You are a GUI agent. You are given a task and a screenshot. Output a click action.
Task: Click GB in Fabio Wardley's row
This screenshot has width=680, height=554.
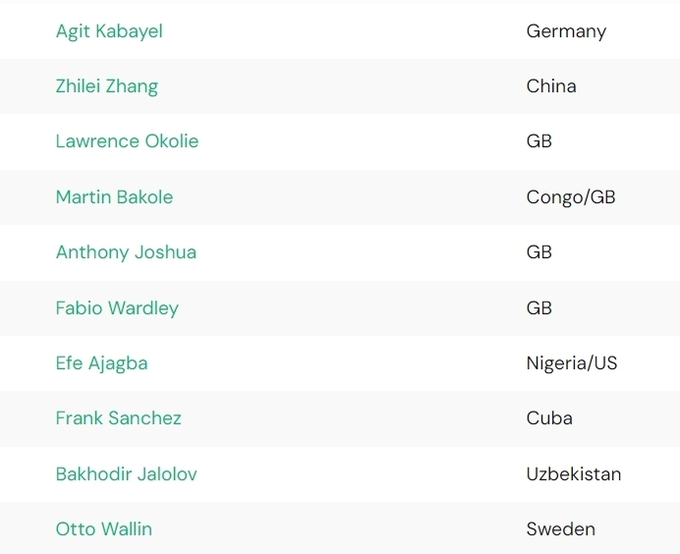coord(539,308)
